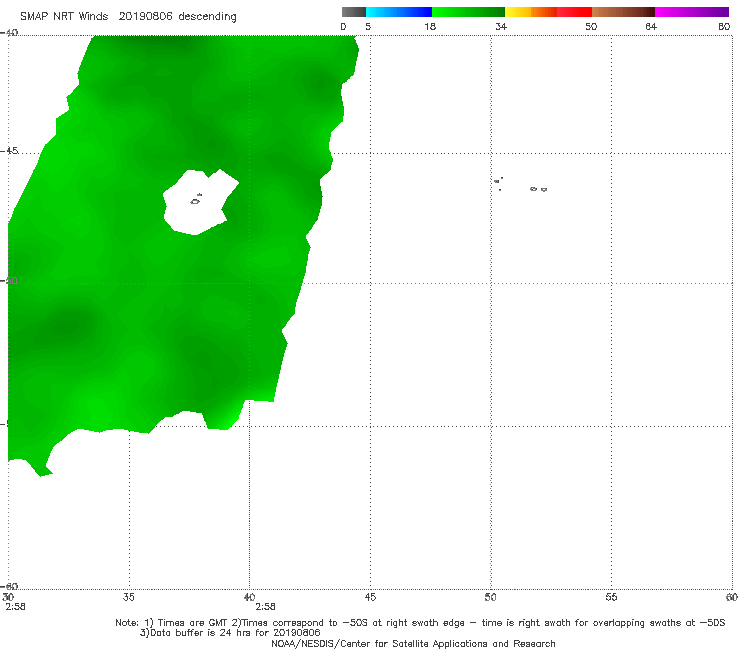Click the latitude axis label -45
The width and height of the screenshot is (740, 650).
tap(9, 151)
